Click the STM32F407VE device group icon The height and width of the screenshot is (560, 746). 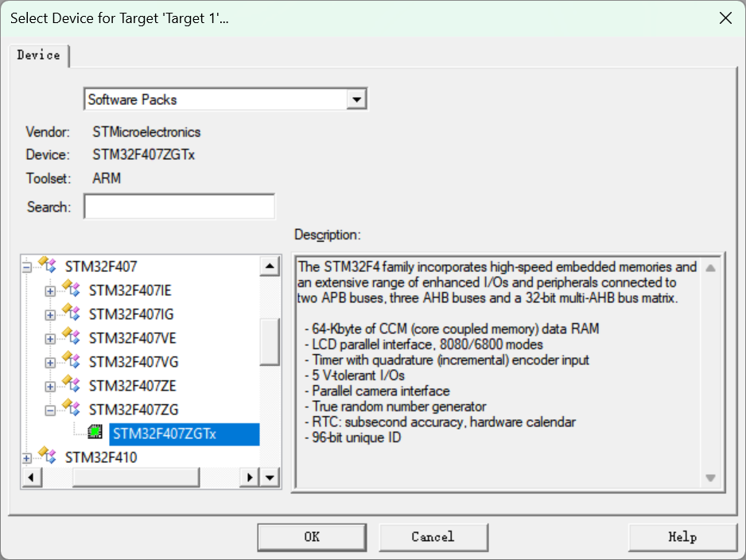[x=72, y=336]
